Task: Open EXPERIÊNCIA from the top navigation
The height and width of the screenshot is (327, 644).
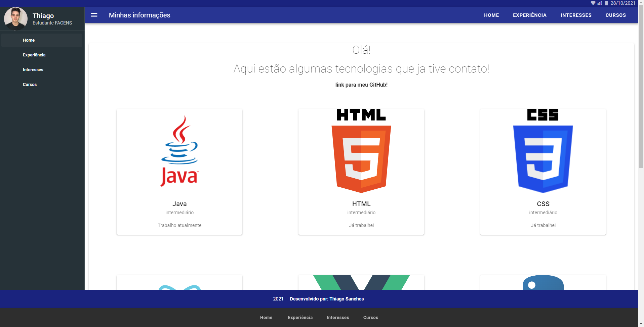Action: pos(530,15)
